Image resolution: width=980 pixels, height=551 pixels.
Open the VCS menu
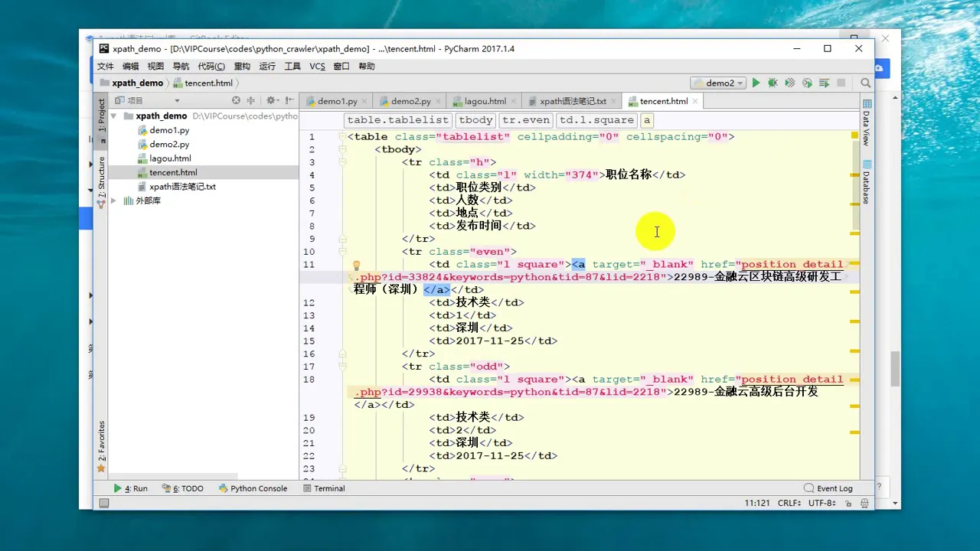(317, 67)
